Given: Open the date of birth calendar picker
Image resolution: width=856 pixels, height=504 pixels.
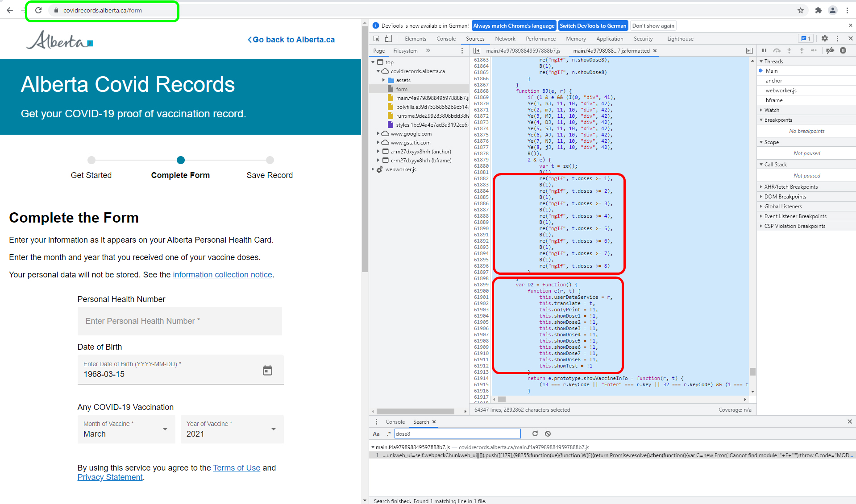Looking at the screenshot, I should pos(267,371).
